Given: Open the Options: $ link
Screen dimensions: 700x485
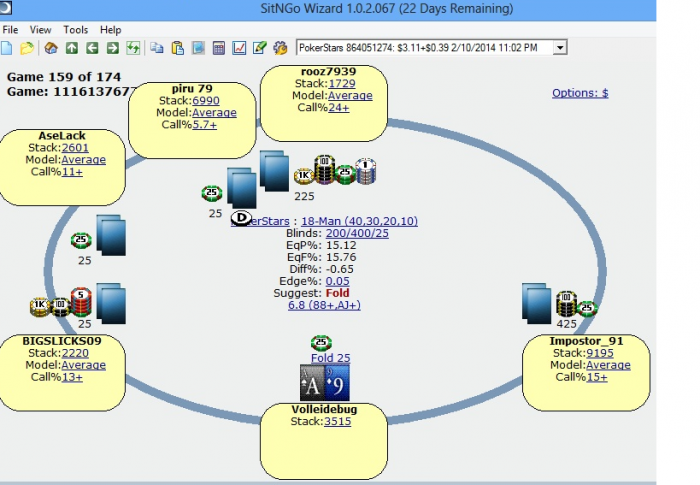Looking at the screenshot, I should click(x=580, y=93).
